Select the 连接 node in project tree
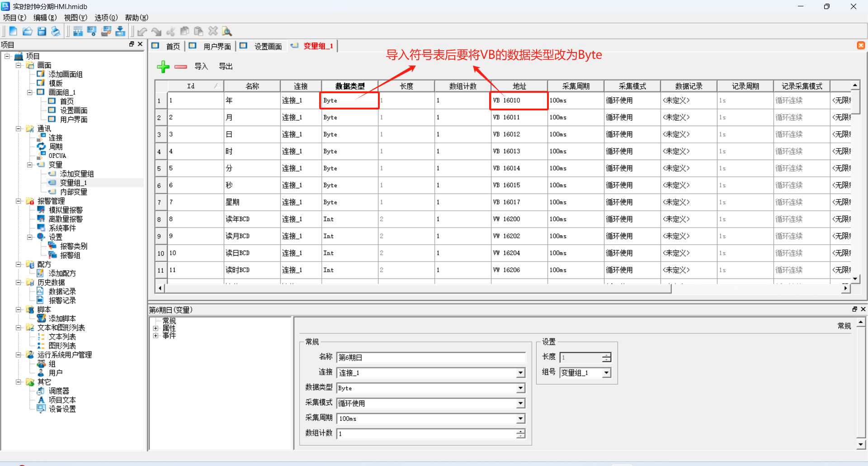This screenshot has width=868, height=466. pos(55,138)
